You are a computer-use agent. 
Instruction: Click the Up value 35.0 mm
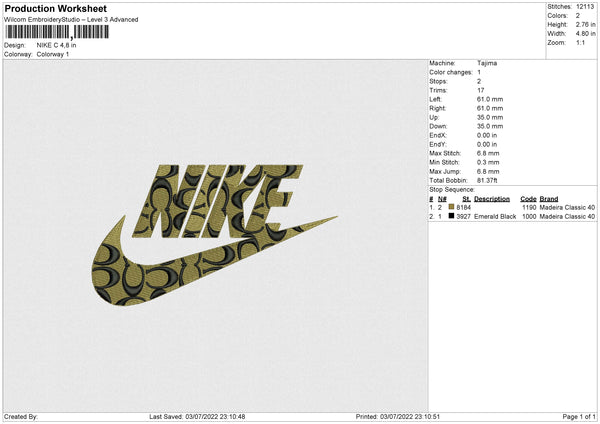pyautogui.click(x=490, y=117)
